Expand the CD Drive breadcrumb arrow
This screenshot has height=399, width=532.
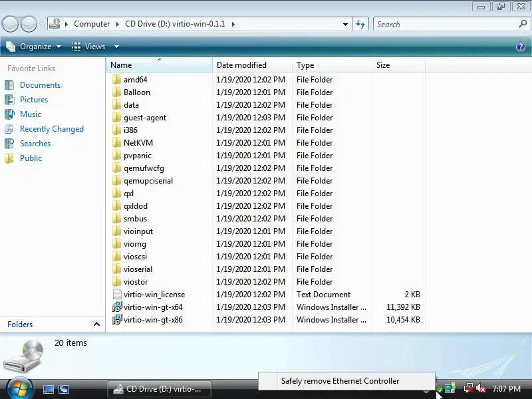233,24
